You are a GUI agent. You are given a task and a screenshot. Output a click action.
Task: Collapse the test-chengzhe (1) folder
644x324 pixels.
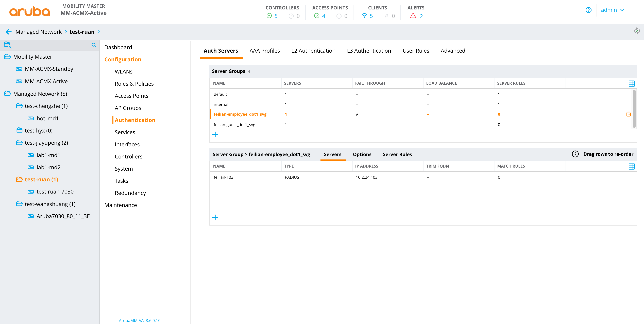[19, 106]
